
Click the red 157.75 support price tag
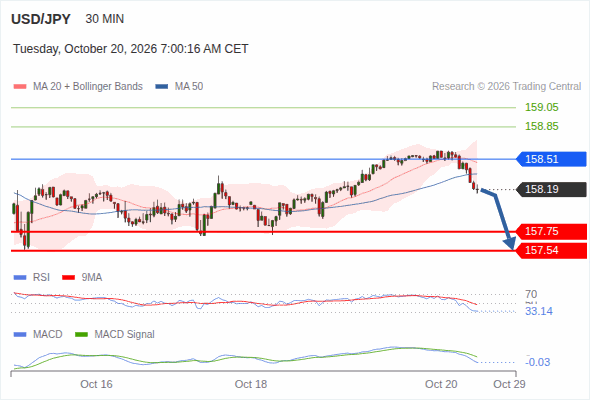tap(551, 231)
